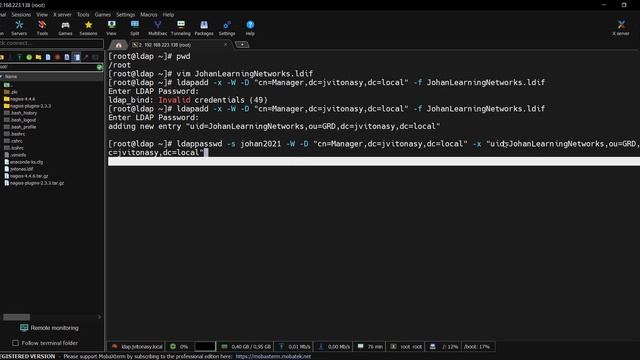Toggle the Follow terminal folder checkbox
640x360 pixels.
click(x=16, y=343)
